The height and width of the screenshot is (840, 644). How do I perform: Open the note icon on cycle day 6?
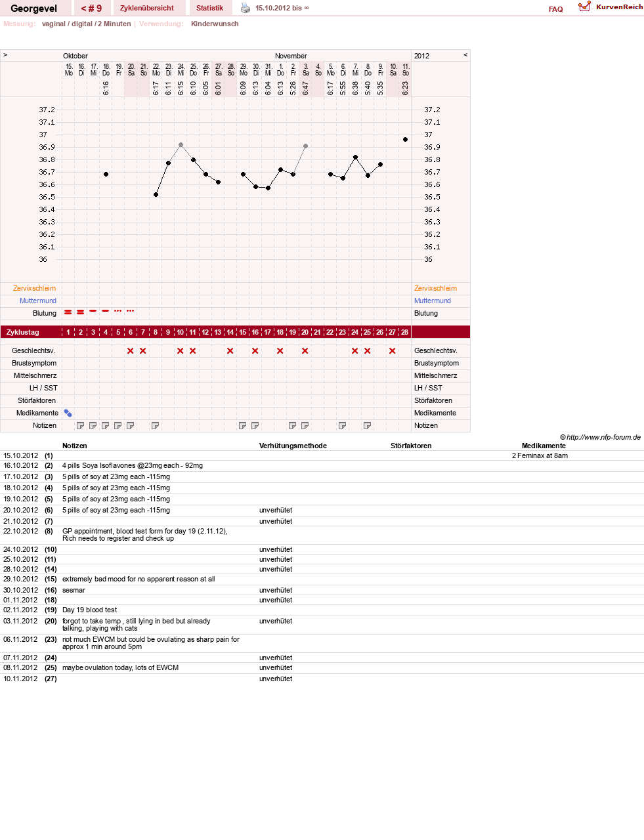point(130,425)
